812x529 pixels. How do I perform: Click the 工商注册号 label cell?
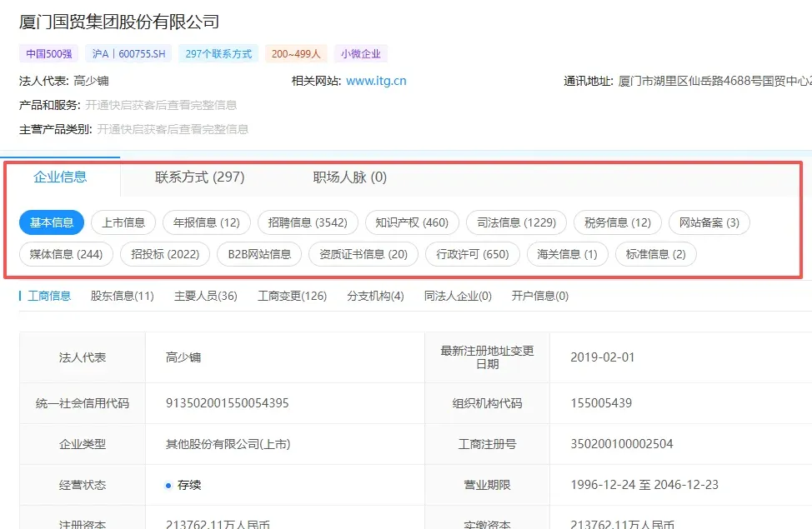[x=488, y=444]
